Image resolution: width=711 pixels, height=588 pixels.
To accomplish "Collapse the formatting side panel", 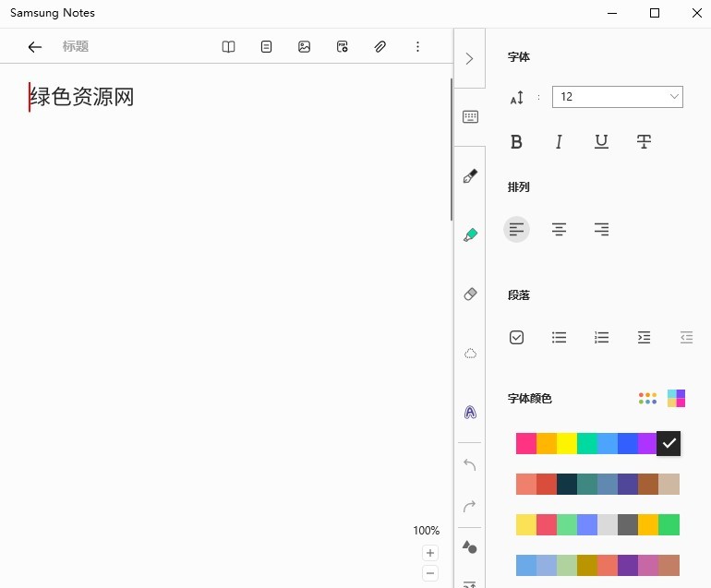I will pos(469,58).
